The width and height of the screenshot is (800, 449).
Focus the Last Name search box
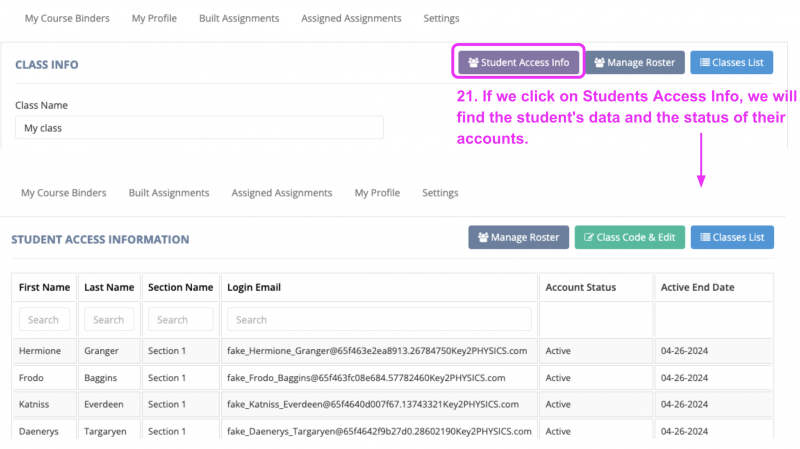click(x=108, y=320)
